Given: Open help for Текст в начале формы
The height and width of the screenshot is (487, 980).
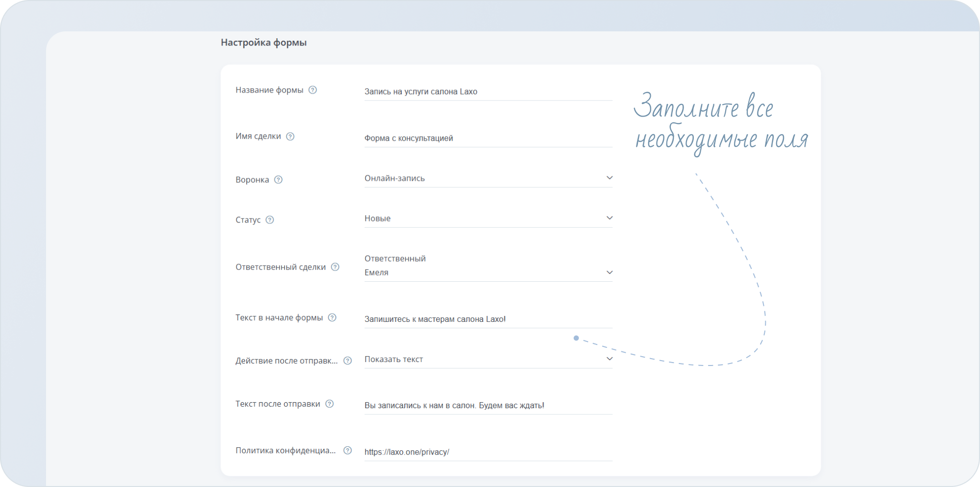Looking at the screenshot, I should coord(332,317).
